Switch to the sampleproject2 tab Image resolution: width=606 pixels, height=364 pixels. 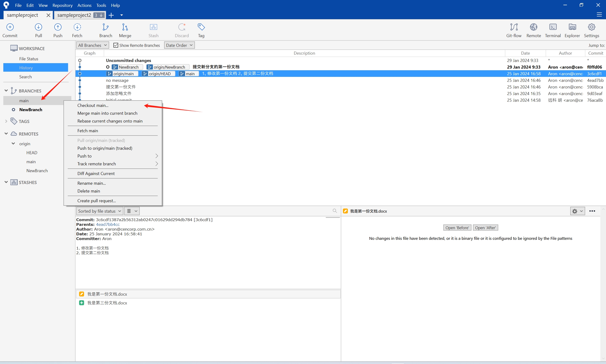pos(74,15)
